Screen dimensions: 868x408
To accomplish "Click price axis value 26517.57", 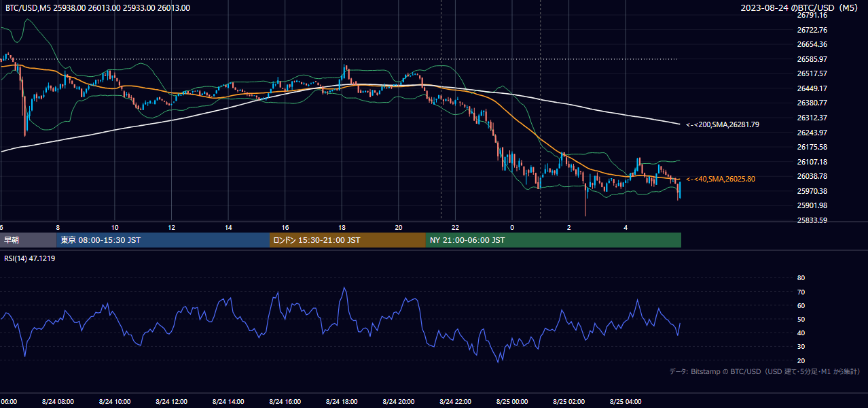I will pos(812,73).
